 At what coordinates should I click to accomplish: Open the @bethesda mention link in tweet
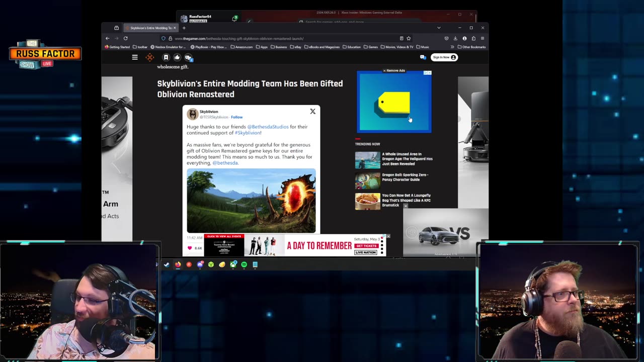tap(225, 163)
